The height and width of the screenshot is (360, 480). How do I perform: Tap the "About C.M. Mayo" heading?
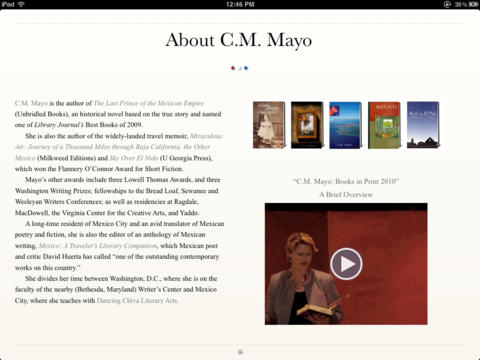(239, 40)
